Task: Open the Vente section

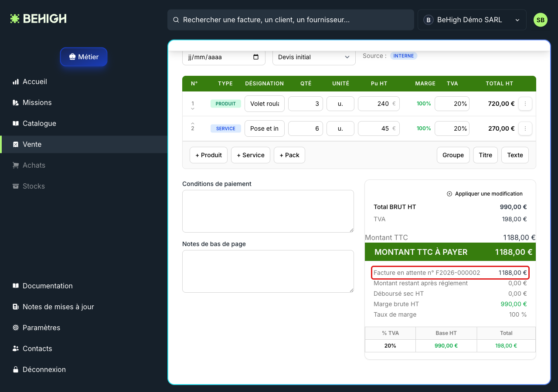Action: [84, 144]
